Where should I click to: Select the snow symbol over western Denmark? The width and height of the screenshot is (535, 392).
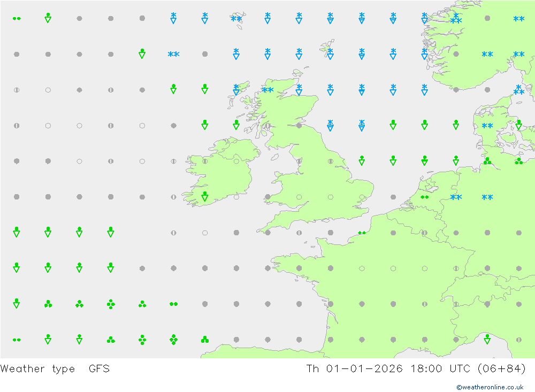487,126
